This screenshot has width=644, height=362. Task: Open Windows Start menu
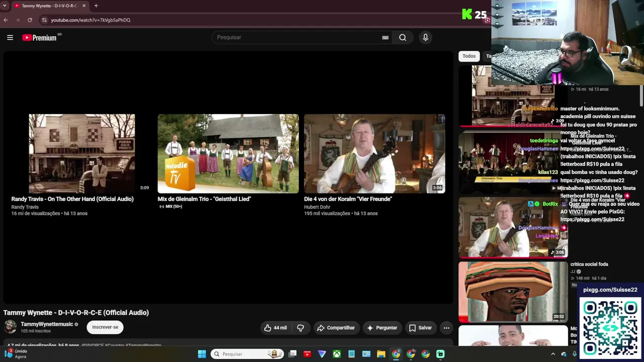pos(202,354)
